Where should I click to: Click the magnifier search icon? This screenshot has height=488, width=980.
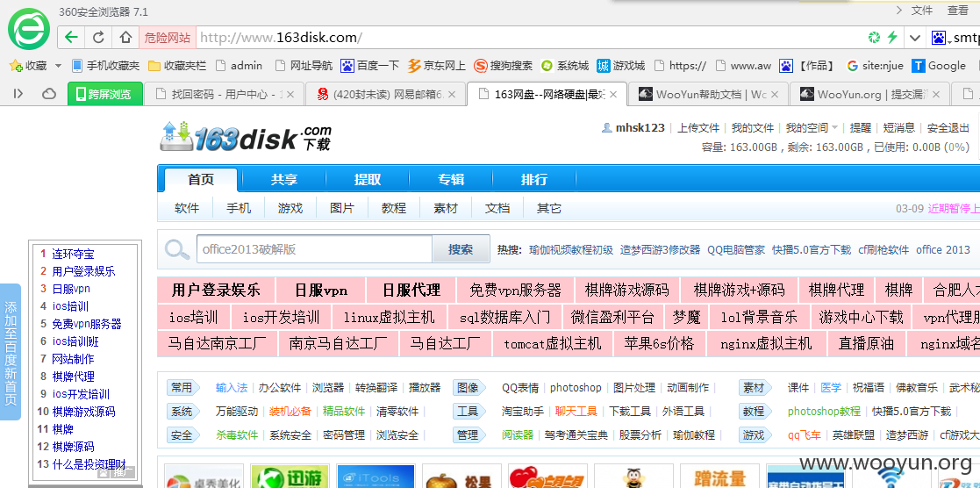point(177,249)
